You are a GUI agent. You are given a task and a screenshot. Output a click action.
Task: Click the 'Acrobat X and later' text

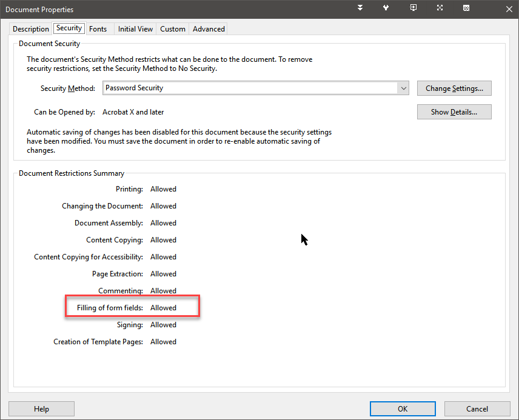point(133,112)
